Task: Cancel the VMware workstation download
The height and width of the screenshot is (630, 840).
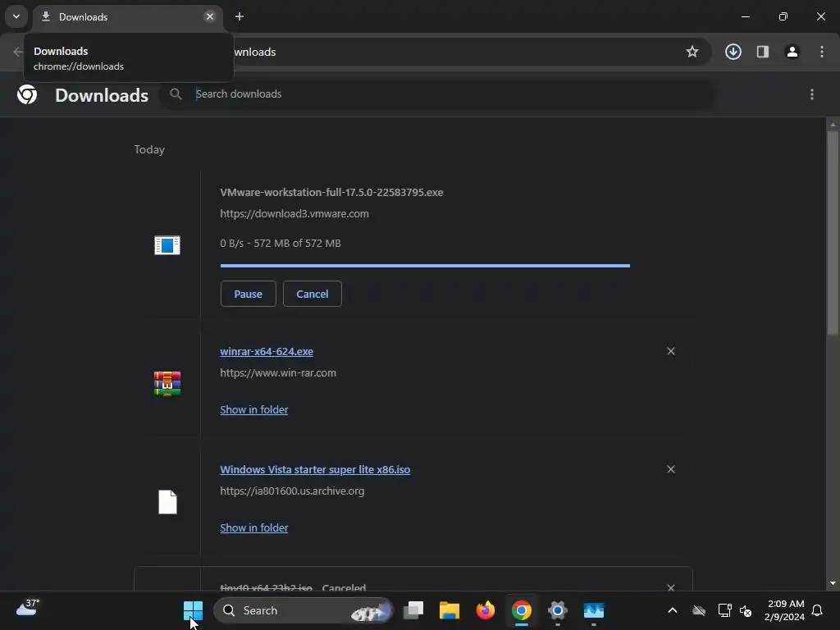Action: pos(313,294)
